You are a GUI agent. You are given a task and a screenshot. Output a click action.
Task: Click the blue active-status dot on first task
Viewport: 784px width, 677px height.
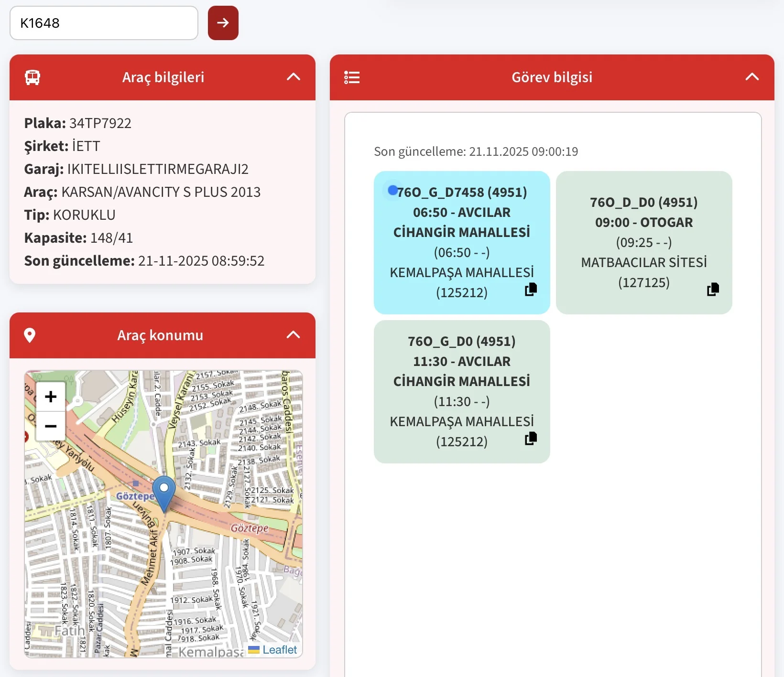tap(393, 190)
